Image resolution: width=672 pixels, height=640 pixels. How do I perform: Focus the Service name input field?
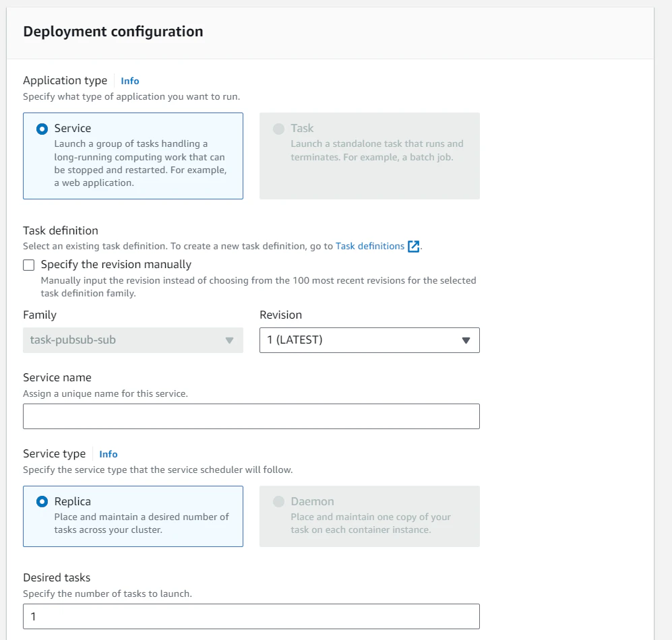point(251,416)
